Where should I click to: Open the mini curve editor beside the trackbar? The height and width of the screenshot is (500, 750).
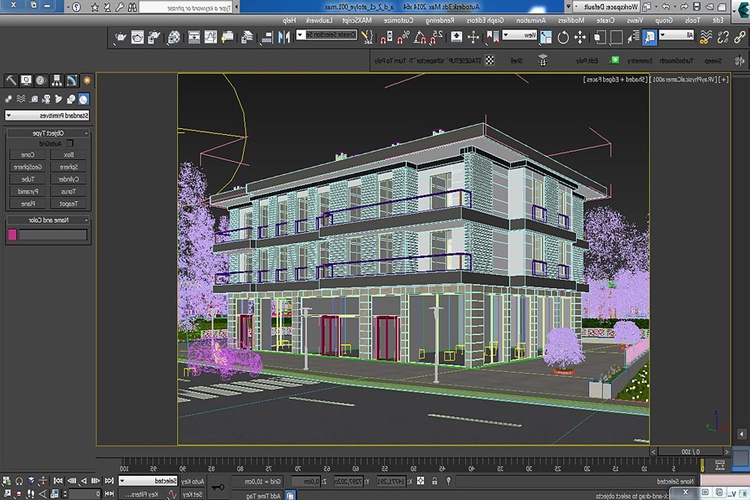(720, 464)
